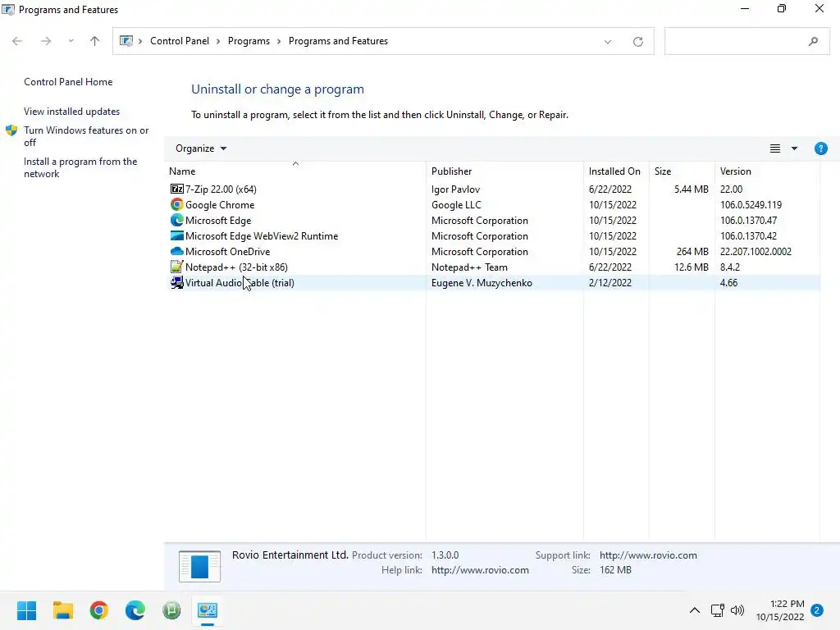
Task: Refresh the Programs and Features list
Action: (x=637, y=41)
